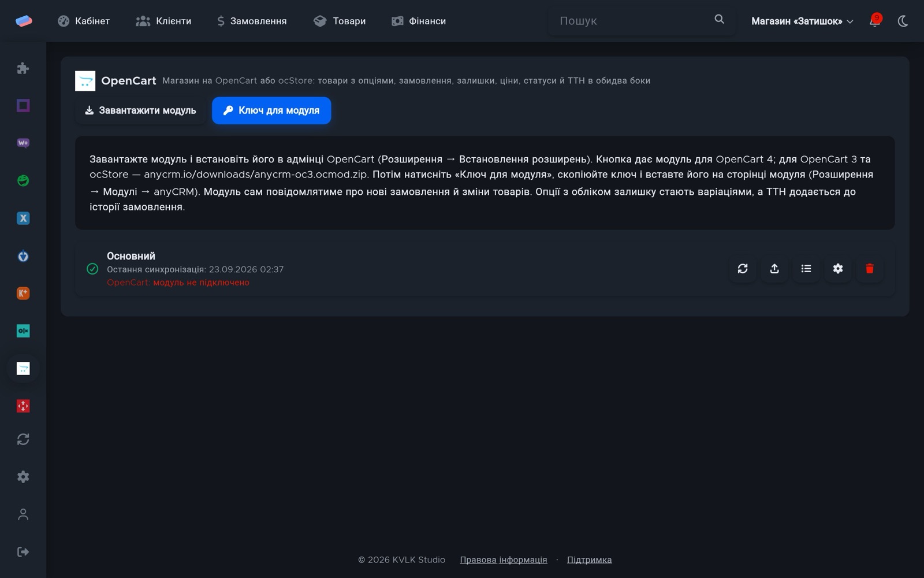Click the green status check for Основний
This screenshot has height=578, width=924.
pyautogui.click(x=92, y=269)
